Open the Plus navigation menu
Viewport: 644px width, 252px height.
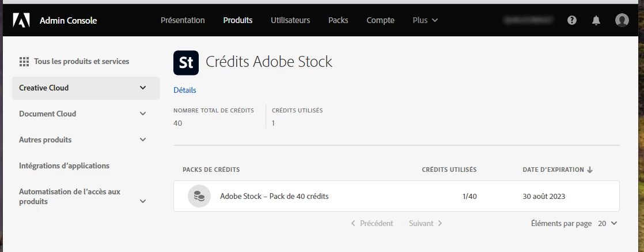pos(425,20)
